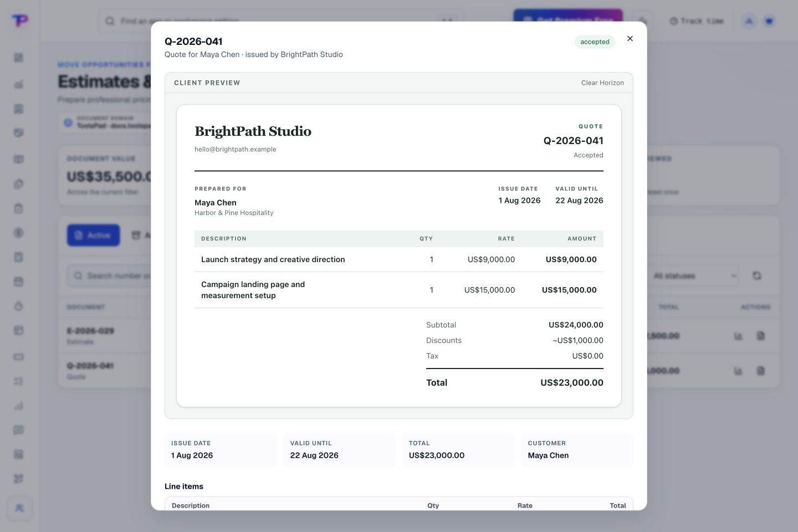
Task: Click the "accepted" status badge in the dialog header
Action: [595, 42]
